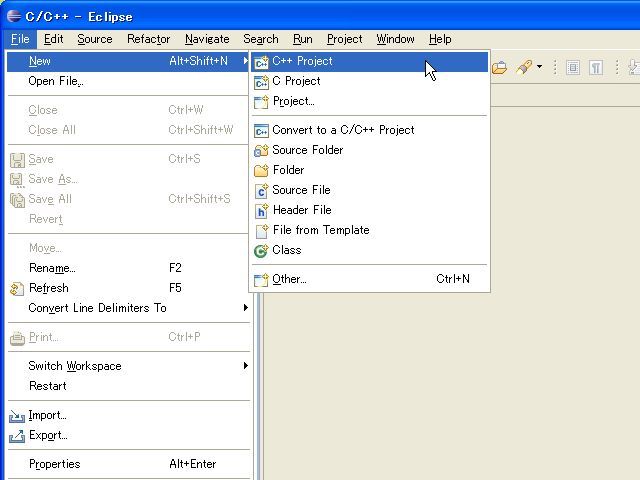Click the Next Annotation down-arrow toolbar icon
This screenshot has height=480, width=640.
(x=634, y=67)
